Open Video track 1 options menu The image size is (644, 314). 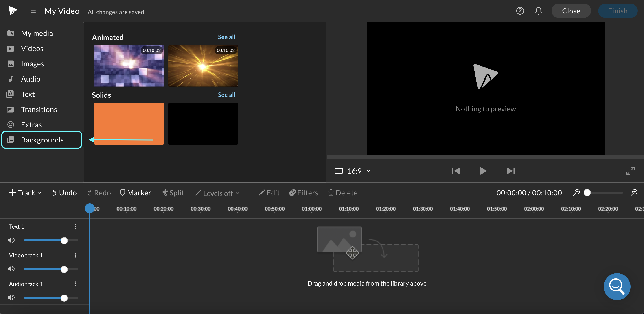(75, 255)
